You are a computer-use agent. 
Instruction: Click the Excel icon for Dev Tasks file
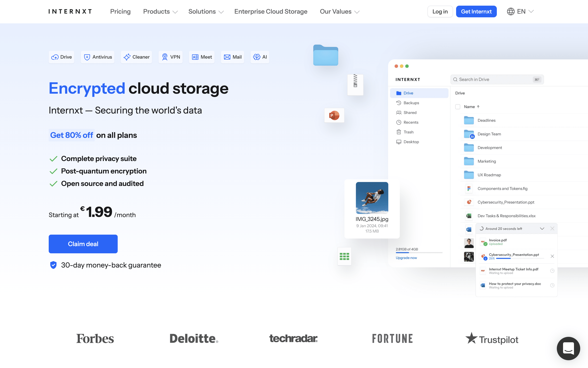469,216
